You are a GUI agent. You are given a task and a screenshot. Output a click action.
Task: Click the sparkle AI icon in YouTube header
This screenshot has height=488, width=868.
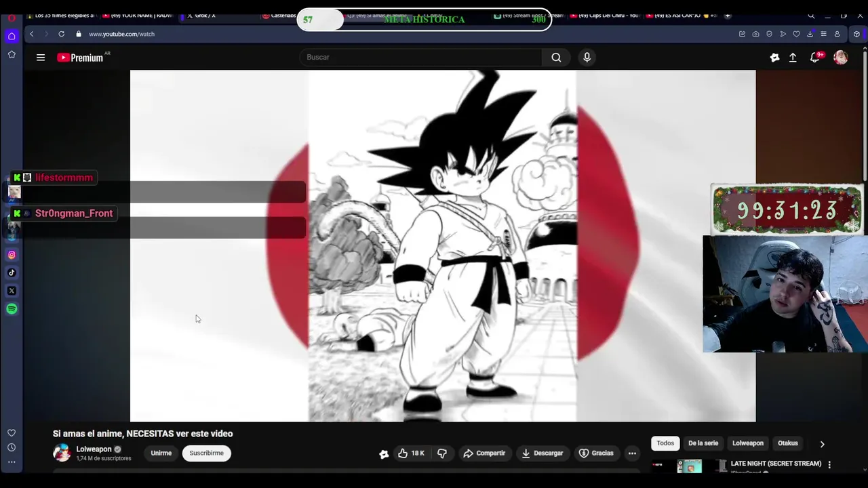[774, 58]
